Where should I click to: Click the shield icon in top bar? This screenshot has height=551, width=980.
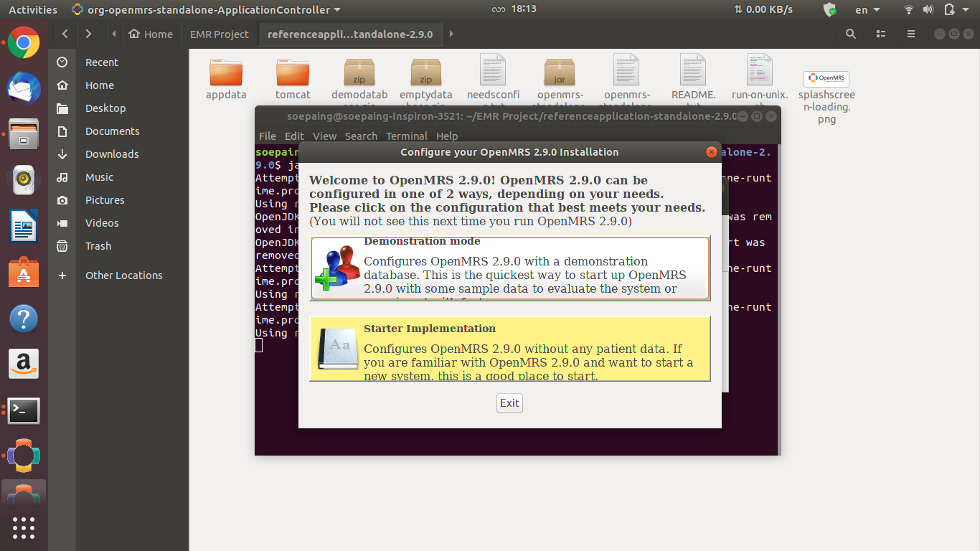pyautogui.click(x=830, y=10)
